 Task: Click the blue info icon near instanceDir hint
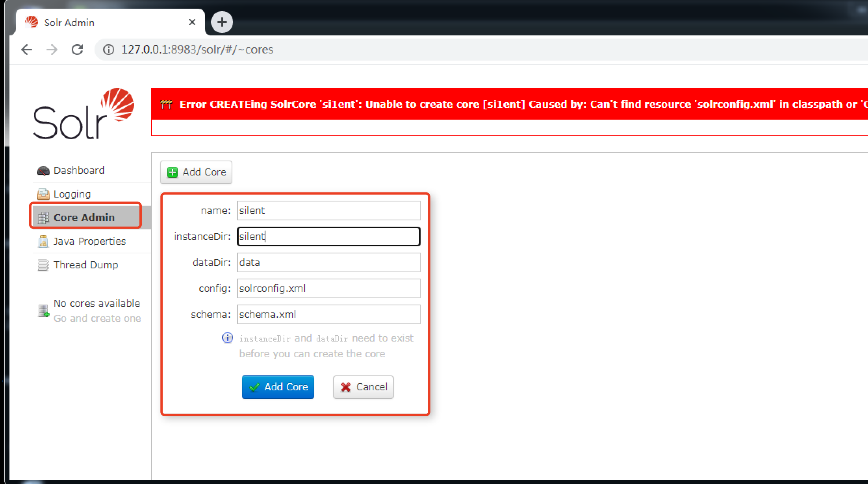[x=228, y=338]
